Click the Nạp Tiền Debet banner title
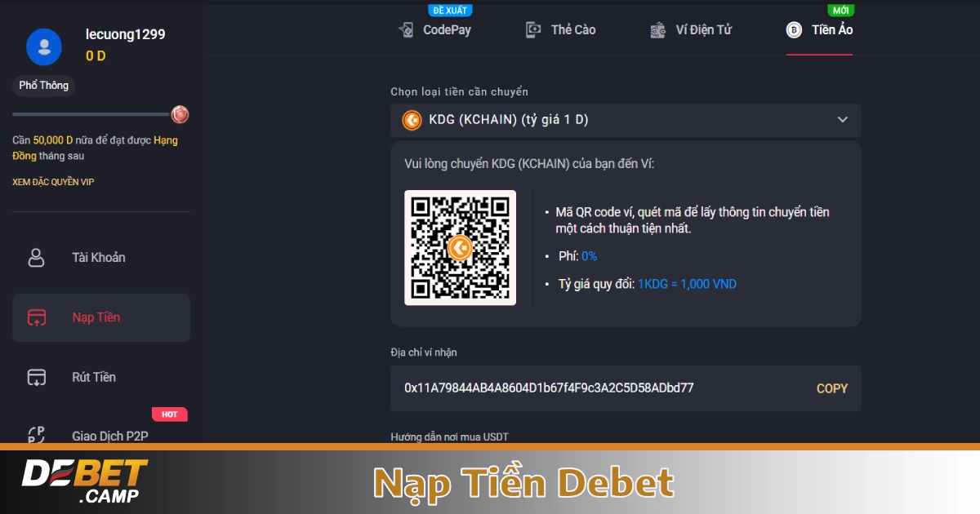 [x=523, y=483]
